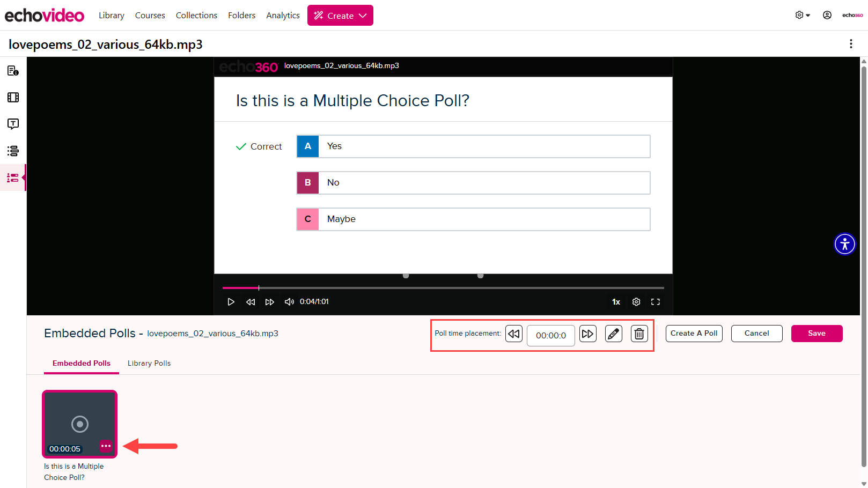Image resolution: width=868 pixels, height=488 pixels.
Task: Play the lovepoems audio in the player
Action: tap(231, 301)
